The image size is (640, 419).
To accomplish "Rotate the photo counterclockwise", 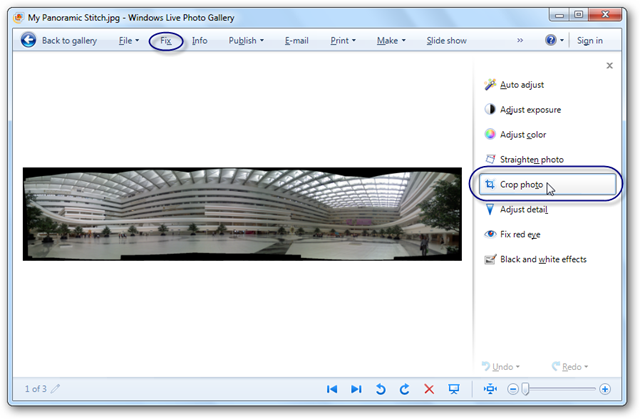I will coord(380,389).
